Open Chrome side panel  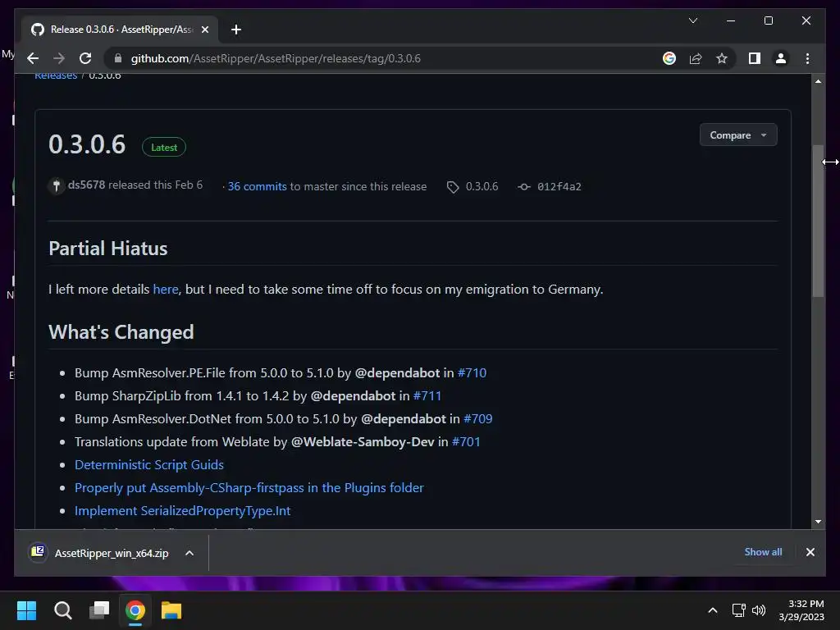[755, 58]
